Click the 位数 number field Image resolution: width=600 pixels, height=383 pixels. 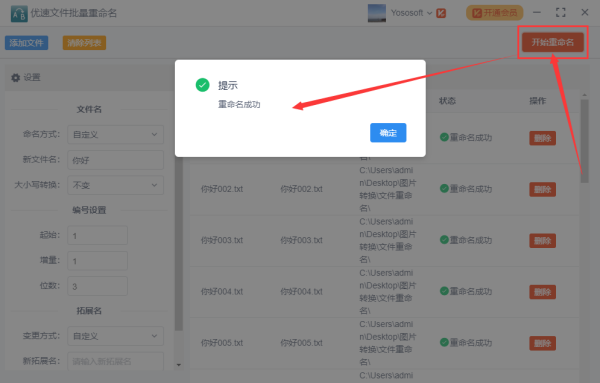[97, 286]
